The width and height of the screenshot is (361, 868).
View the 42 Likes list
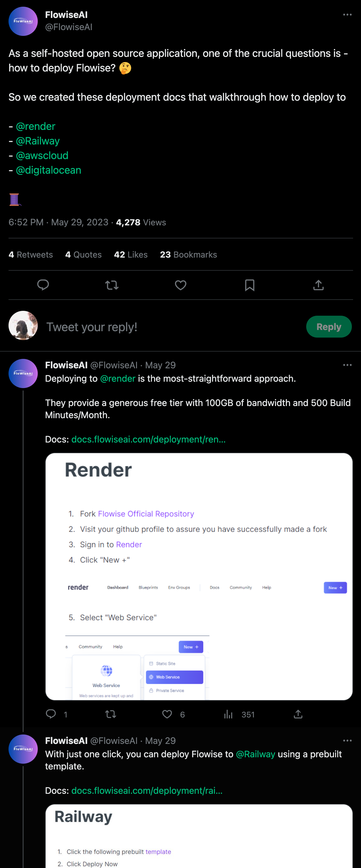point(131,255)
